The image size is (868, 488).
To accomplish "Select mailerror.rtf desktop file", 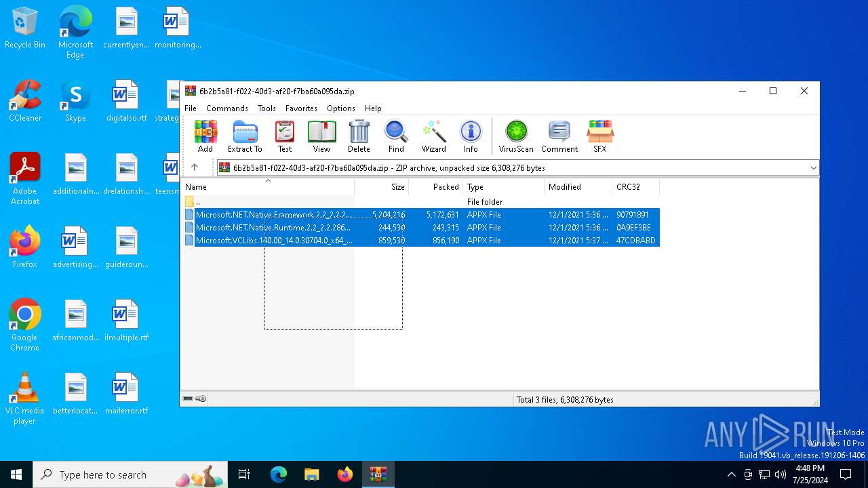I will (126, 394).
